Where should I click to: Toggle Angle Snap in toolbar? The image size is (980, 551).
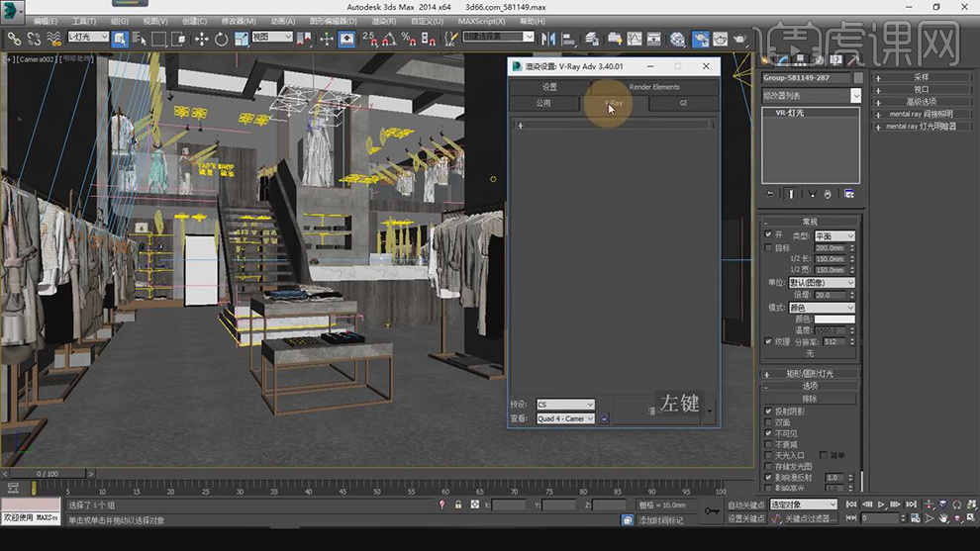(x=389, y=39)
